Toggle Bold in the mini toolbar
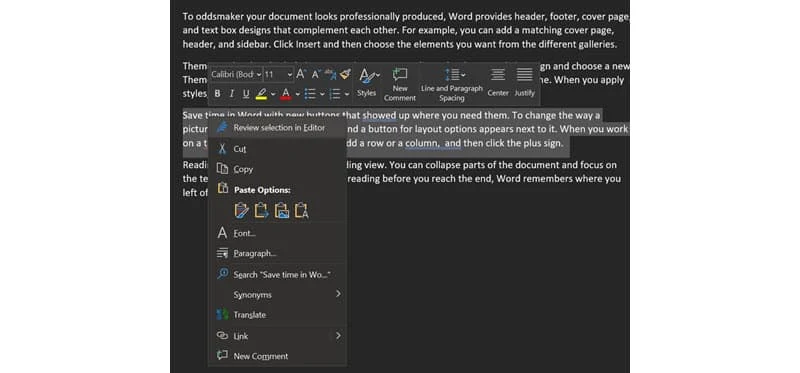Viewport: 800px width, 373px height. click(x=217, y=94)
